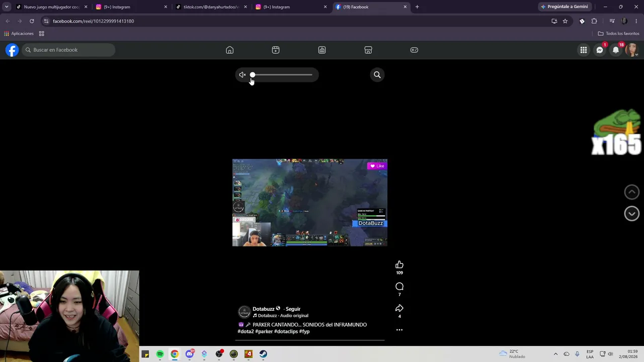Open the reel comments bubble icon
This screenshot has height=362, width=644.
pos(399,287)
